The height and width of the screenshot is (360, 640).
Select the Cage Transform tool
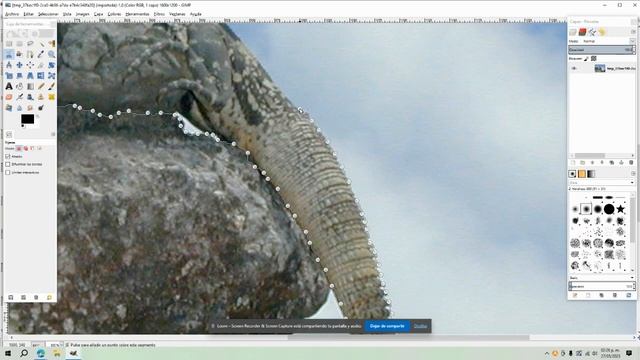(x=51, y=76)
